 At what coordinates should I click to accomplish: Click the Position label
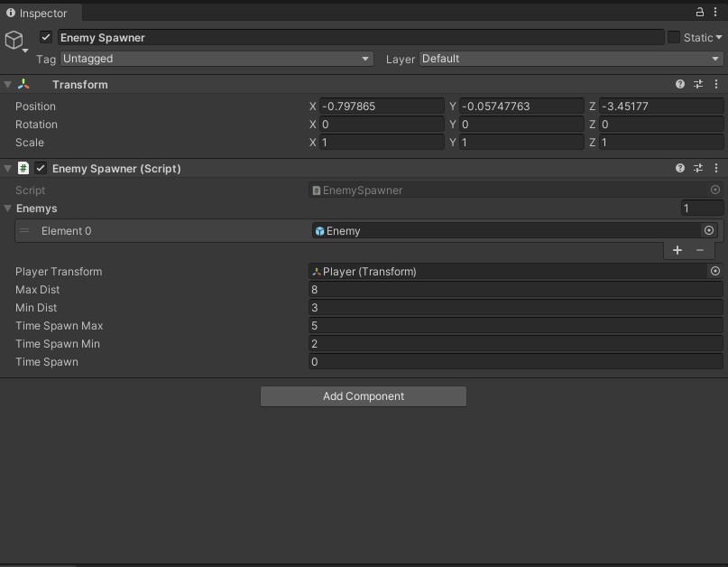click(35, 106)
